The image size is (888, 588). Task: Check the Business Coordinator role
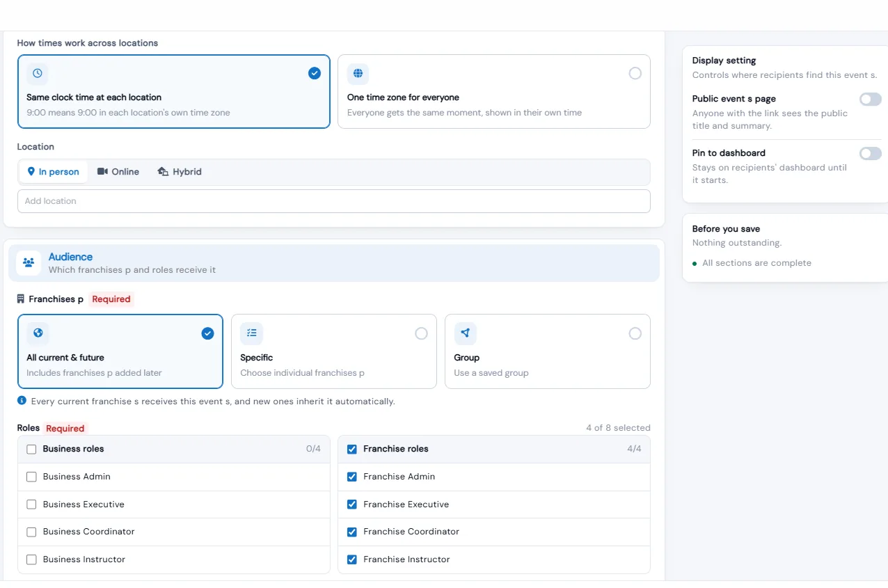point(31,532)
